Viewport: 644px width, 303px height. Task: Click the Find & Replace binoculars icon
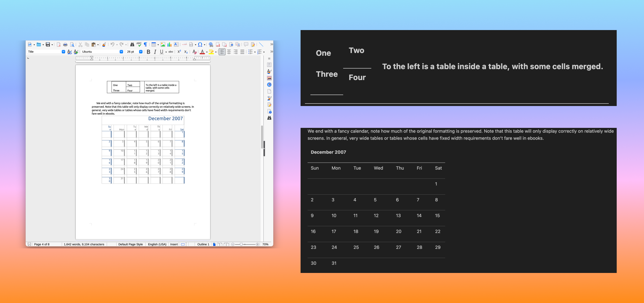tap(132, 45)
